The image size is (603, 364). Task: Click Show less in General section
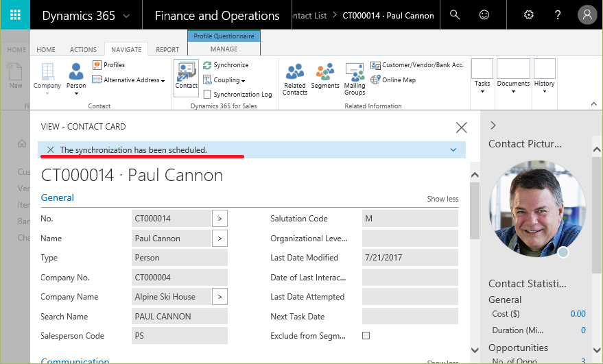442,199
